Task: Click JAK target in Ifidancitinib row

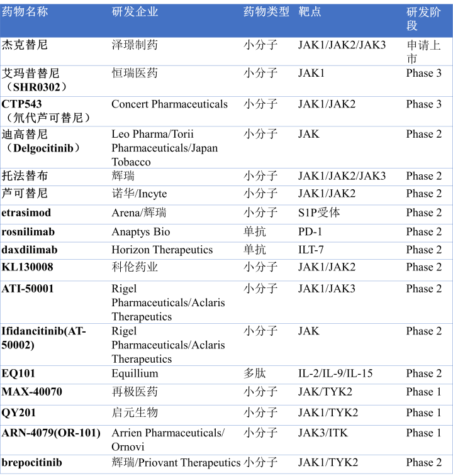Action: point(309,331)
